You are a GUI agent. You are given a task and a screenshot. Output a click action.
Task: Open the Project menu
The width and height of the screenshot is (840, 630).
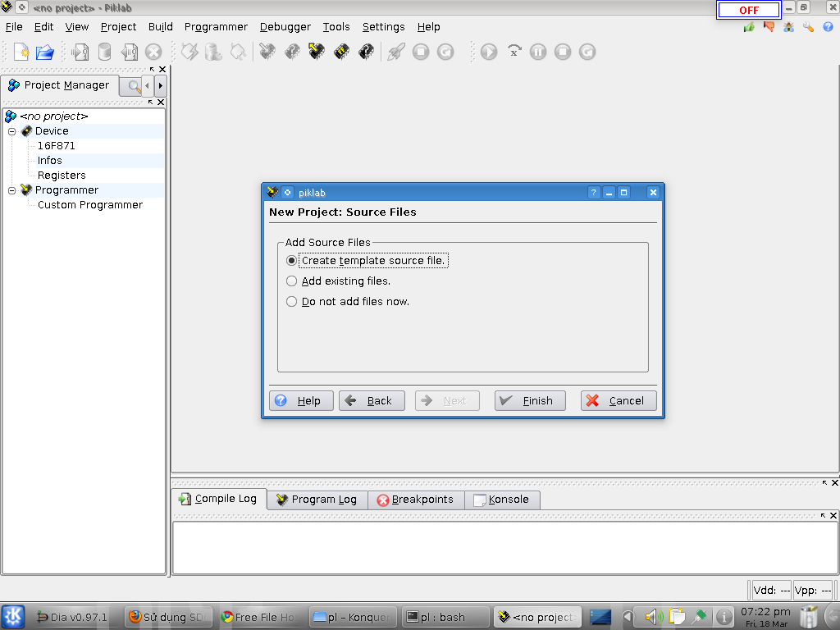[118, 27]
